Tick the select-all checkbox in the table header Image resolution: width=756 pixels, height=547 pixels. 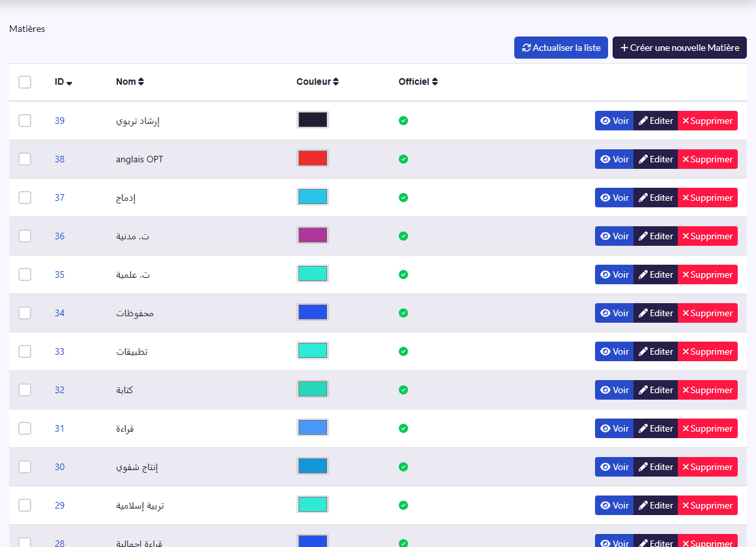coord(25,82)
